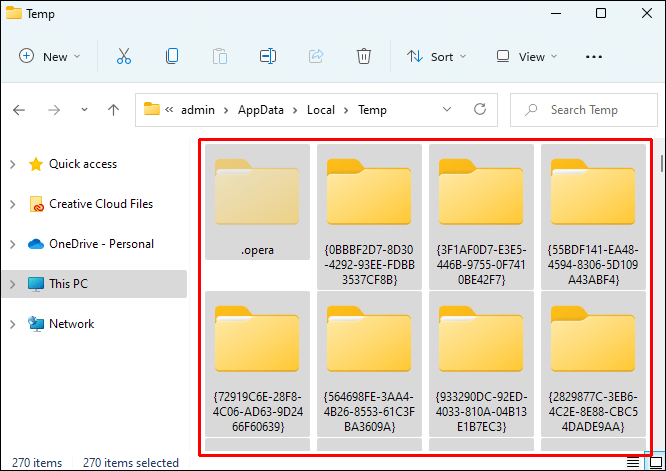Select folder {564698FE-3AA4-4B26-8553-61C3FBA3609A}
This screenshot has width=666, height=471.
click(370, 364)
